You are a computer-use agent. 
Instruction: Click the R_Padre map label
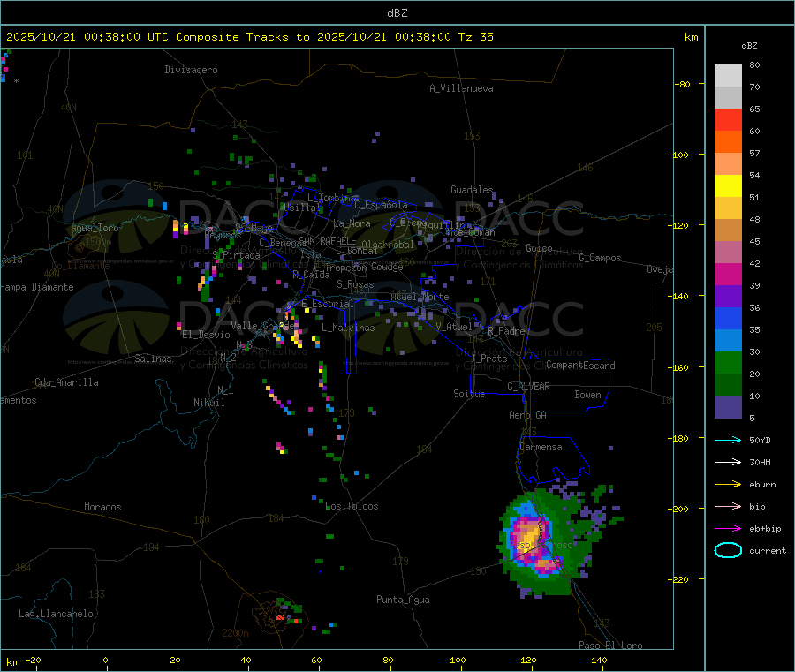tap(506, 331)
